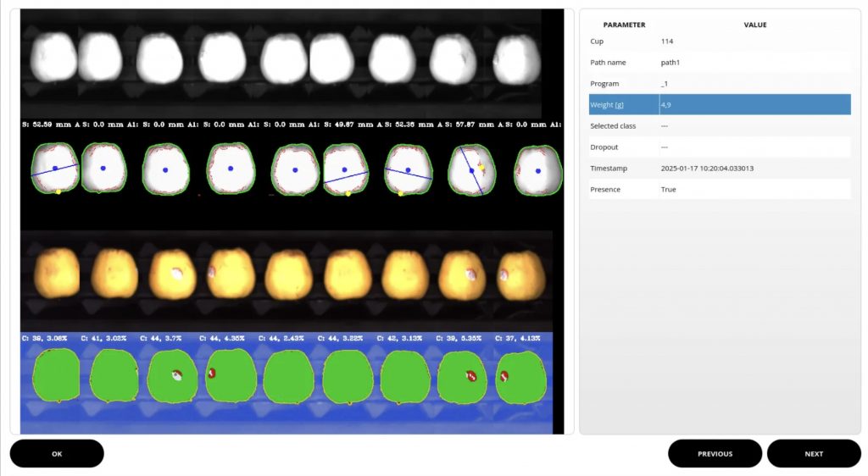
Task: Click the leftmost yellow fruit in color row
Action: 57,274
